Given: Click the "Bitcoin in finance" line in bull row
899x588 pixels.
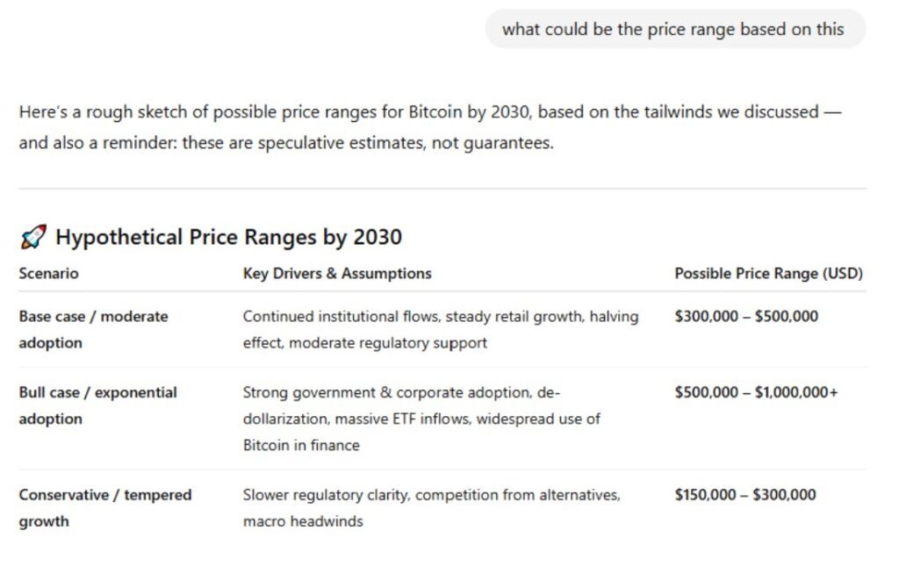Looking at the screenshot, I should (x=301, y=445).
